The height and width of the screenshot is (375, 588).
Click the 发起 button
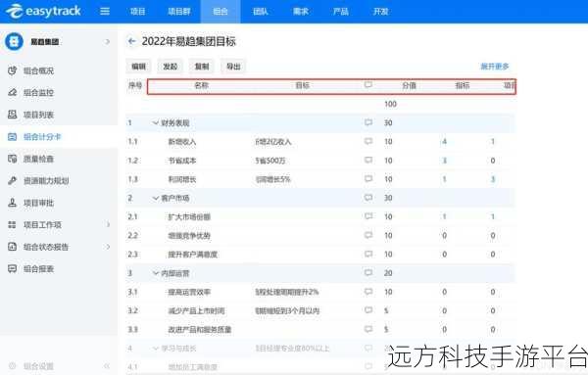pyautogui.click(x=170, y=67)
